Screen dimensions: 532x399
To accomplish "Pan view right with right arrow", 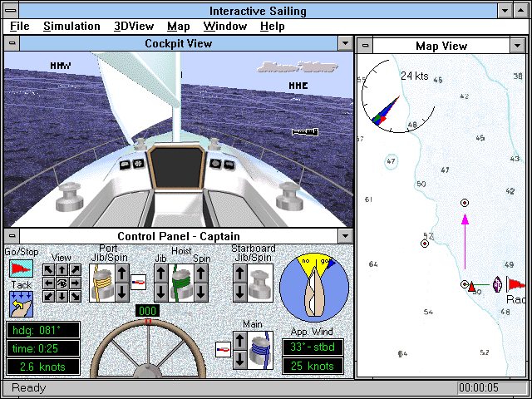I will (x=75, y=283).
